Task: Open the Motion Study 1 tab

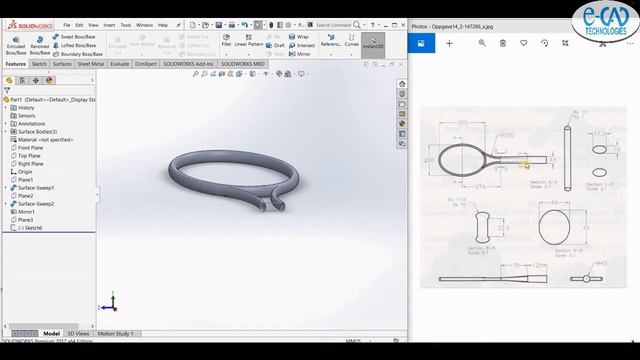Action: (116, 334)
